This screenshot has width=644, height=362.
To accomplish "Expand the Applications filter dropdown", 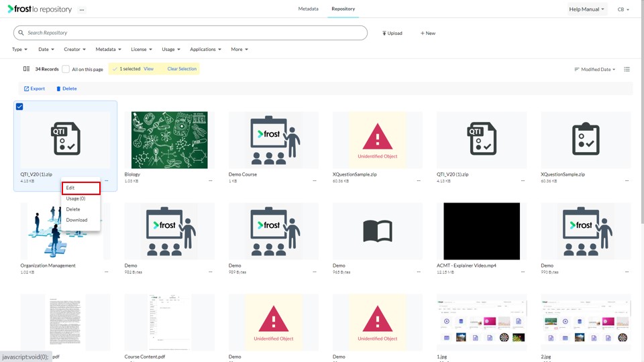I will click(205, 49).
